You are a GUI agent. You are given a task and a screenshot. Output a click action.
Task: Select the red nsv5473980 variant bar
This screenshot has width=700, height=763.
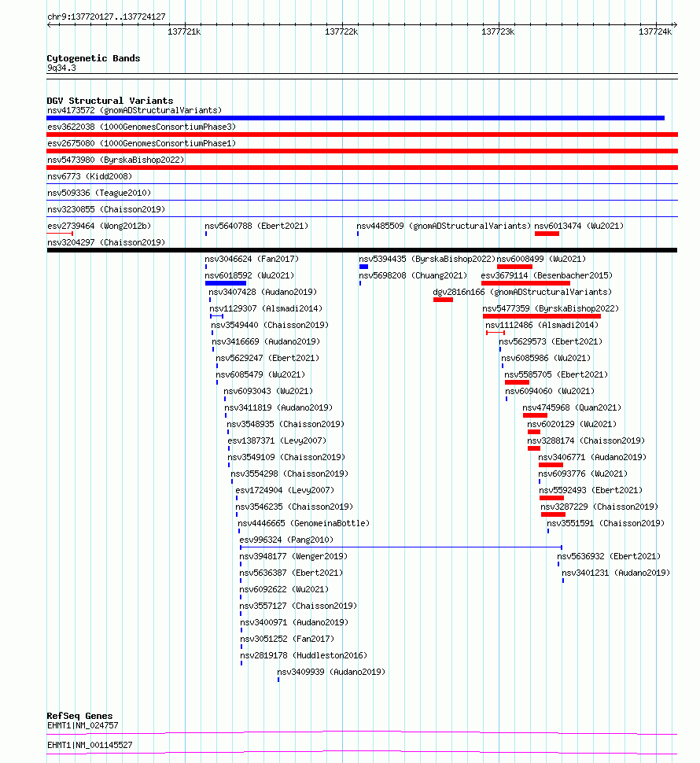click(x=362, y=168)
